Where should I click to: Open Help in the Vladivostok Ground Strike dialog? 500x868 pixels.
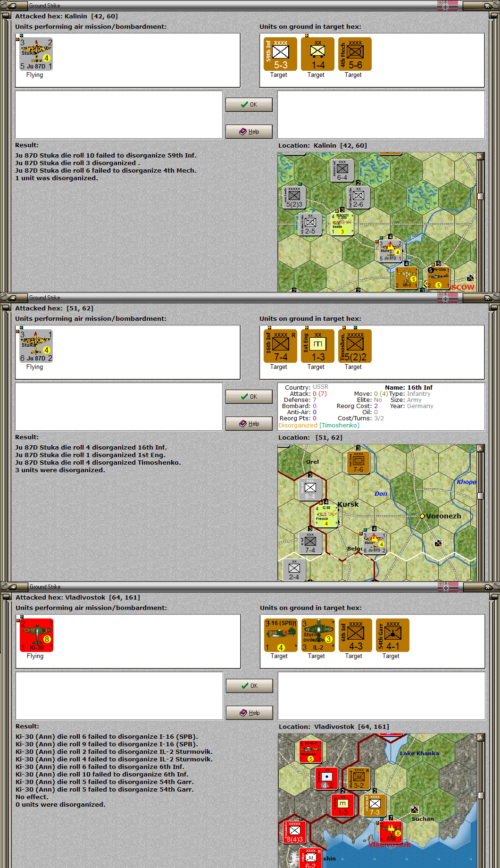point(250,713)
